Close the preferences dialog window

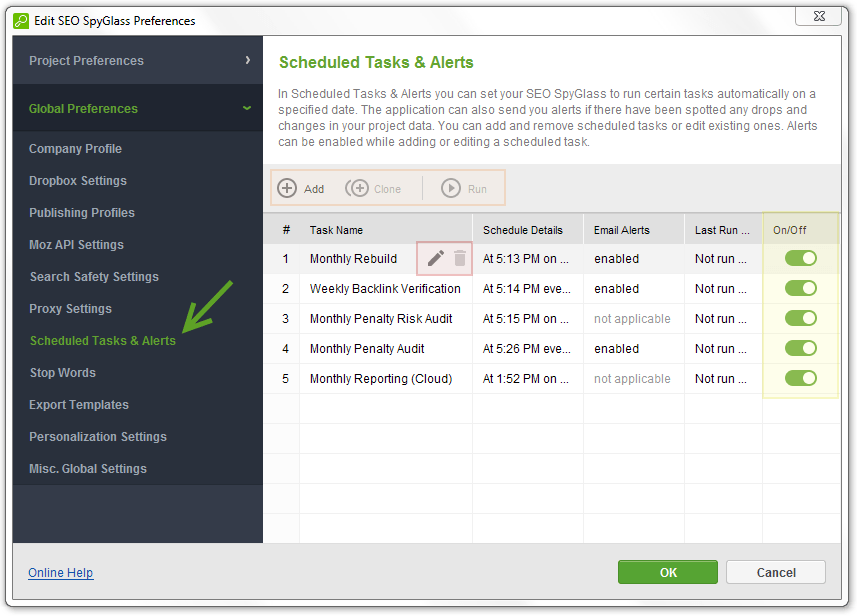coord(818,16)
